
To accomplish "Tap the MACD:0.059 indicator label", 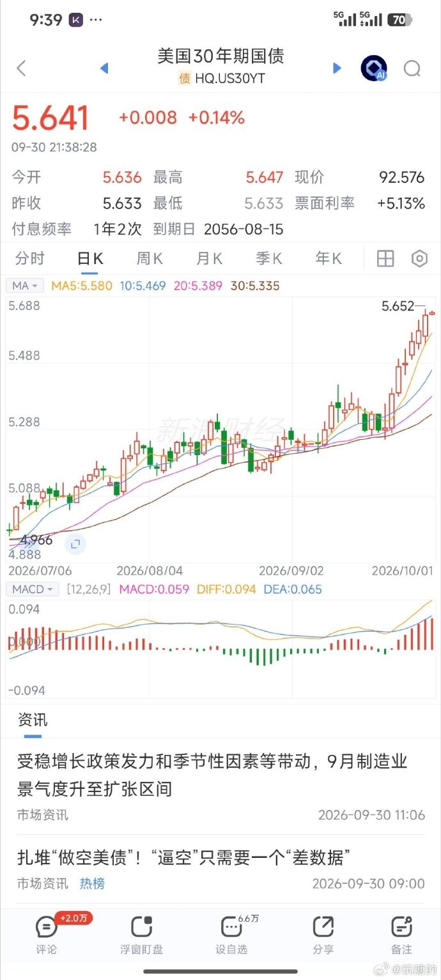I will pyautogui.click(x=155, y=589).
